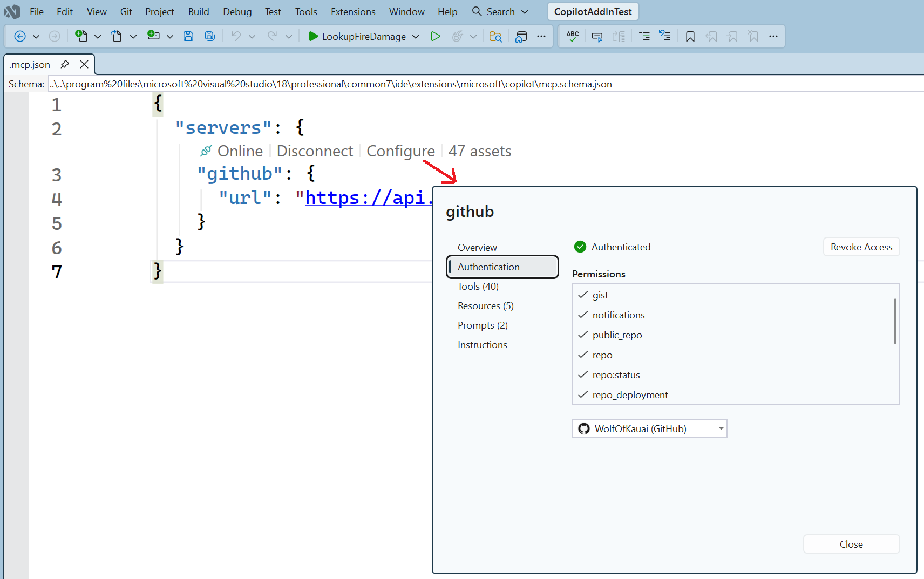924x579 pixels.
Task: Expand the Open File dropdown arrow
Action: [133, 36]
